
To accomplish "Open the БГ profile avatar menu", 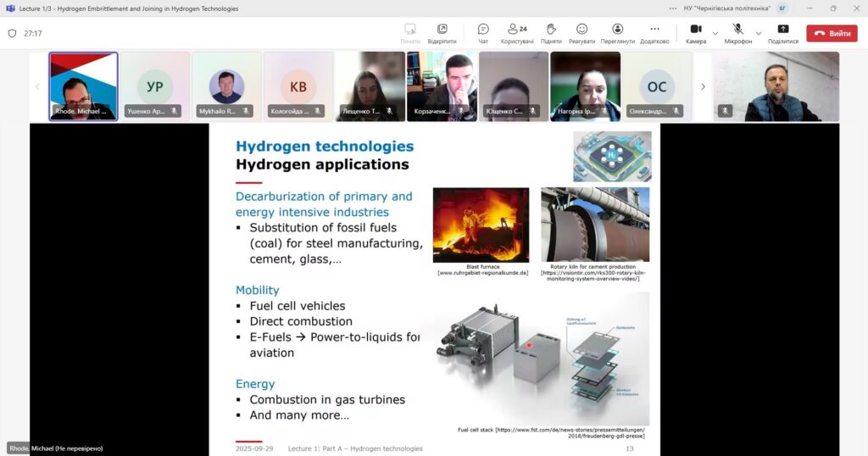I will [782, 8].
